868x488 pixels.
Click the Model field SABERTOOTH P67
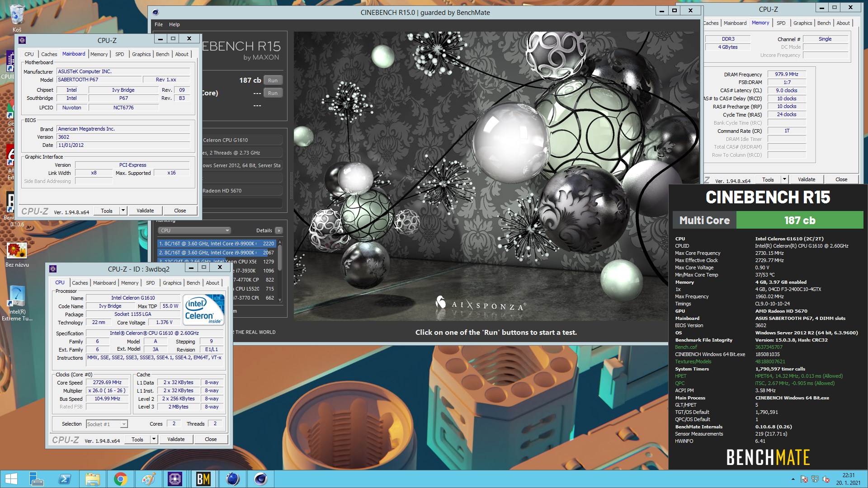pyautogui.click(x=99, y=80)
